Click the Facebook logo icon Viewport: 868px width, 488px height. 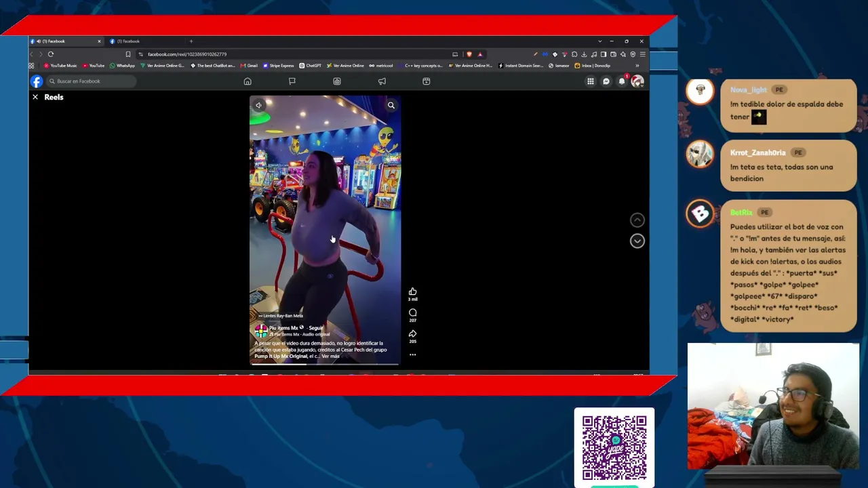click(x=37, y=81)
